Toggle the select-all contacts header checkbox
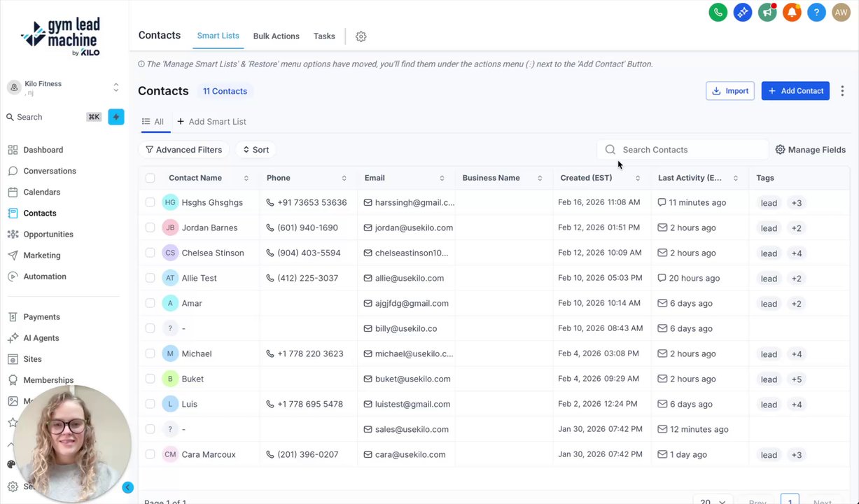The image size is (859, 504). (150, 178)
